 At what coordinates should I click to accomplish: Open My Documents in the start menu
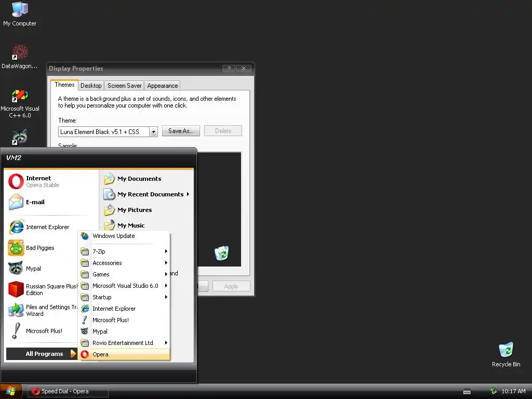point(147,179)
